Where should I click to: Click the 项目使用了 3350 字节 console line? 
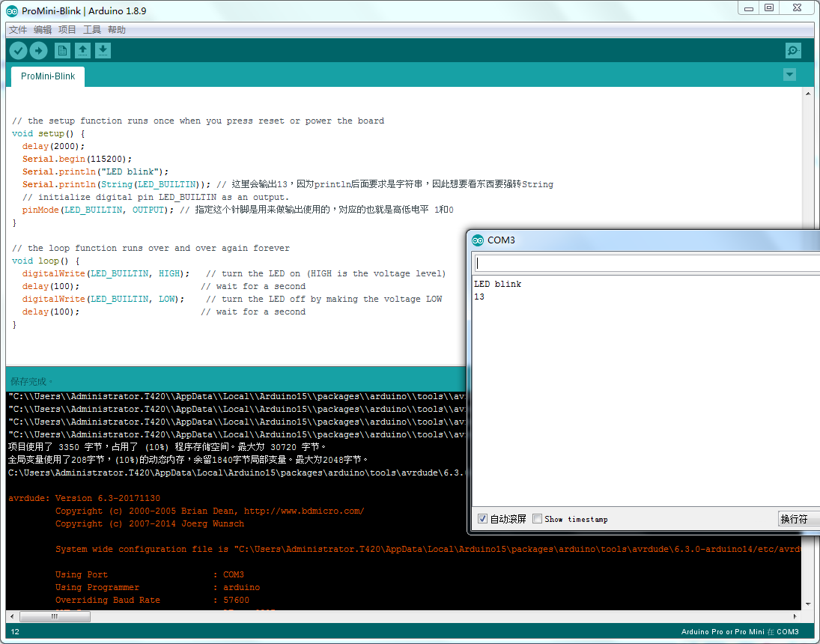[x=167, y=447]
